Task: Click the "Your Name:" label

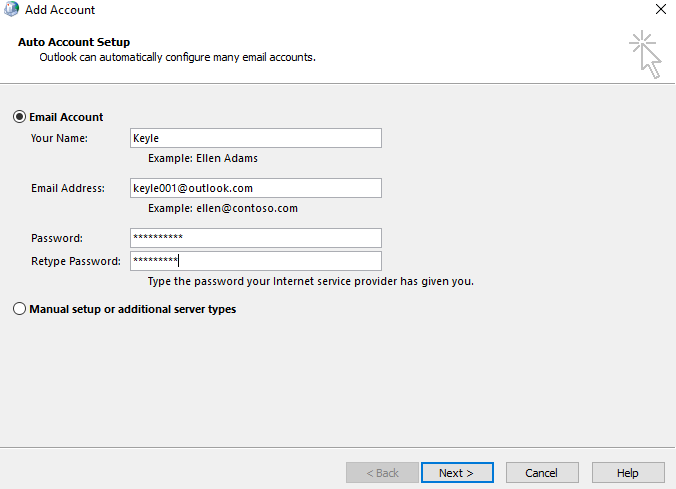Action: coord(59,138)
